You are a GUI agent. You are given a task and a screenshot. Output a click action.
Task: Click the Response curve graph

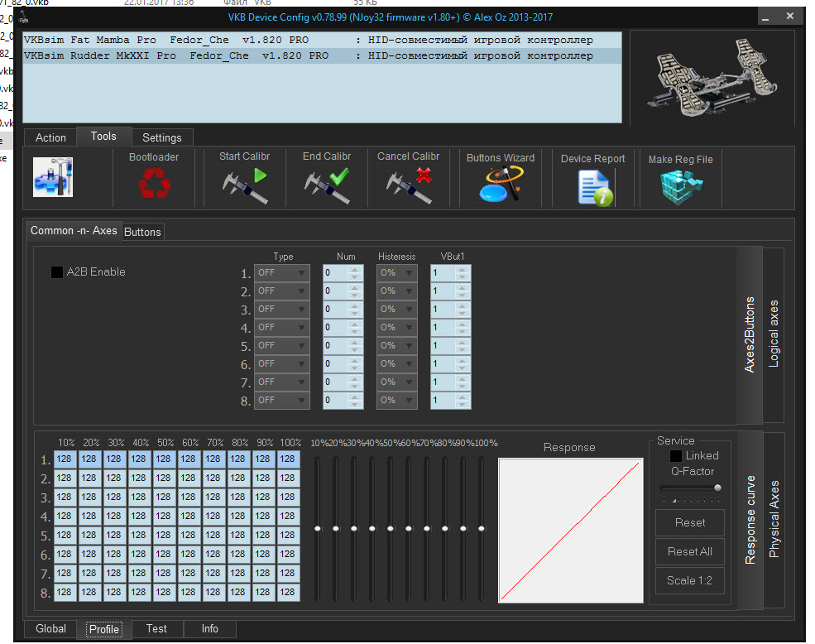[571, 531]
